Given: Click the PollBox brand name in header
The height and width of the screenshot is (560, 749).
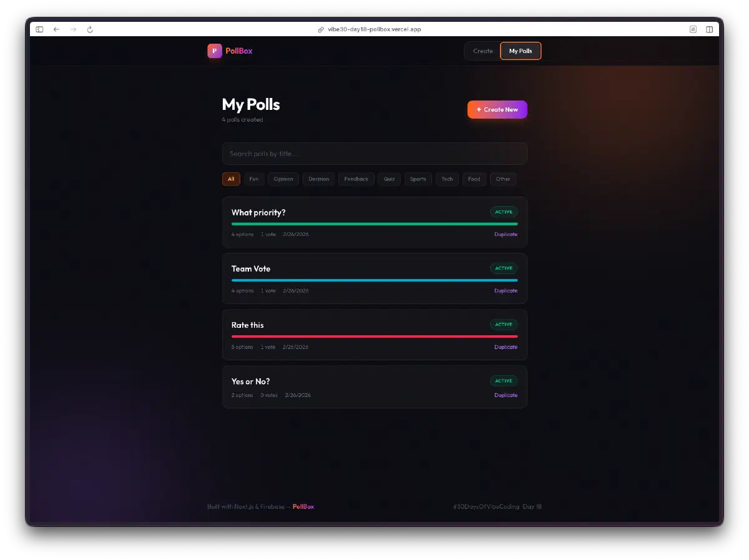Looking at the screenshot, I should point(239,51).
